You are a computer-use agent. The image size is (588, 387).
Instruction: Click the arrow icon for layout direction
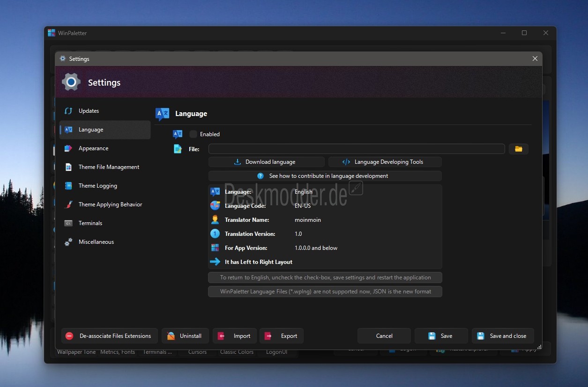(x=215, y=262)
